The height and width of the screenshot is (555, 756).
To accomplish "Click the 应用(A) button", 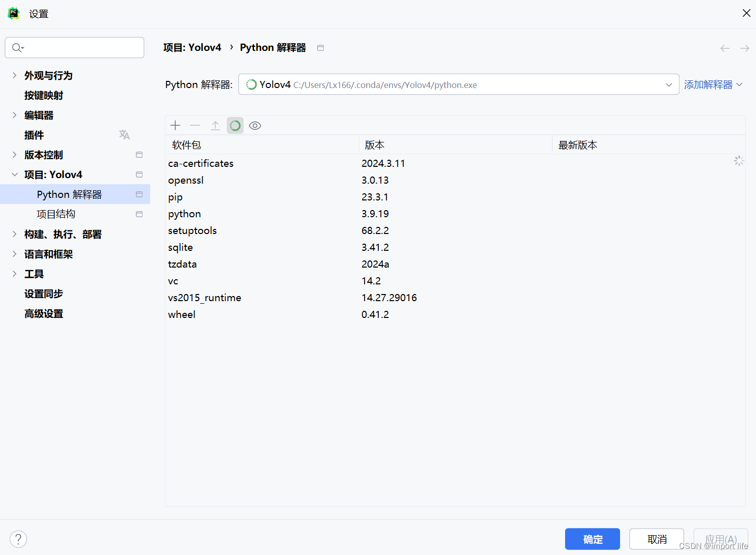I will click(x=721, y=539).
